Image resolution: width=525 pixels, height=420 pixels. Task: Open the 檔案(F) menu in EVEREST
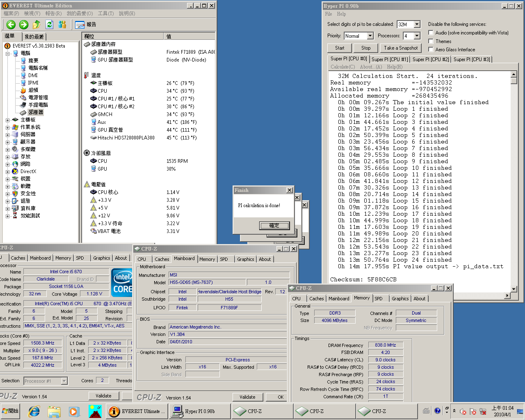pyautogui.click(x=11, y=14)
